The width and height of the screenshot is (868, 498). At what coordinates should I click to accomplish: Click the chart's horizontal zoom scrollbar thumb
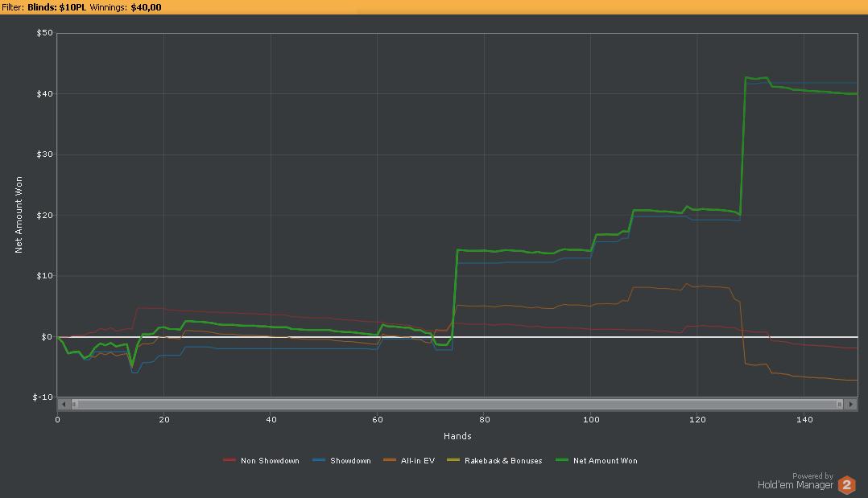pyautogui.click(x=457, y=404)
